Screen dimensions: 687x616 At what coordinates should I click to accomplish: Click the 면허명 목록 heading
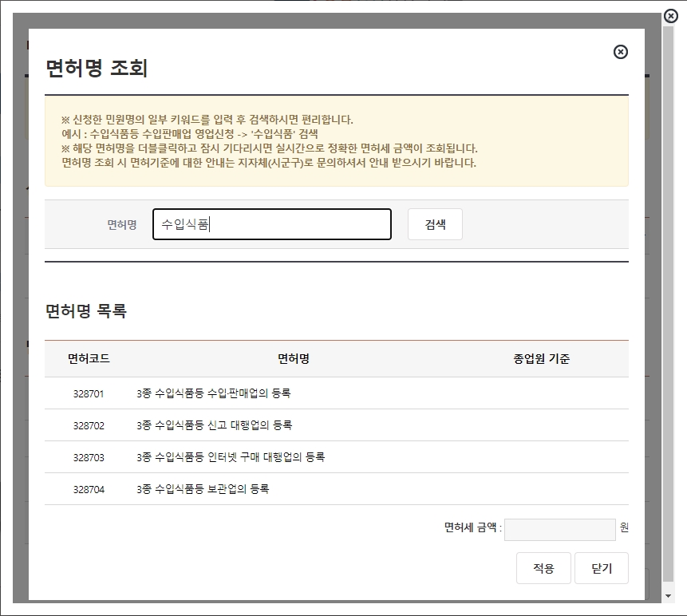(x=86, y=311)
